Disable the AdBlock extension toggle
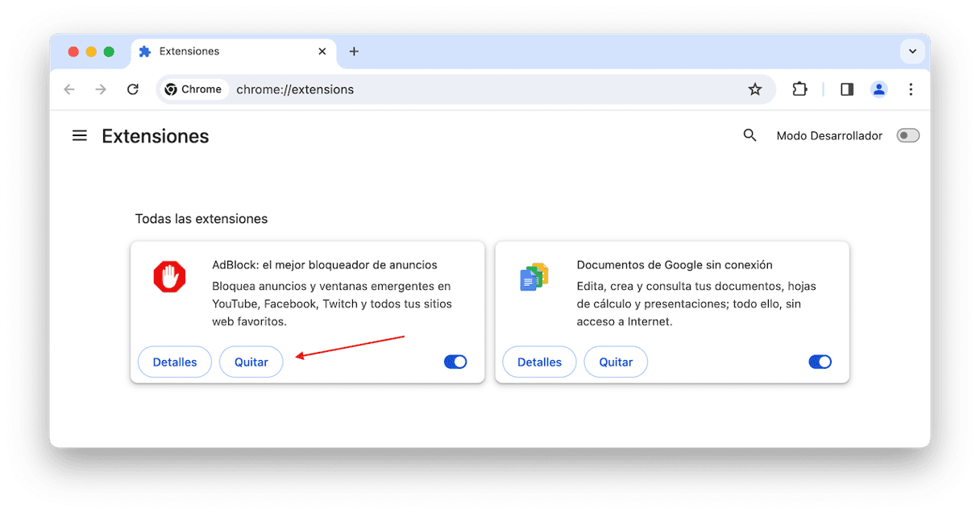 point(455,362)
